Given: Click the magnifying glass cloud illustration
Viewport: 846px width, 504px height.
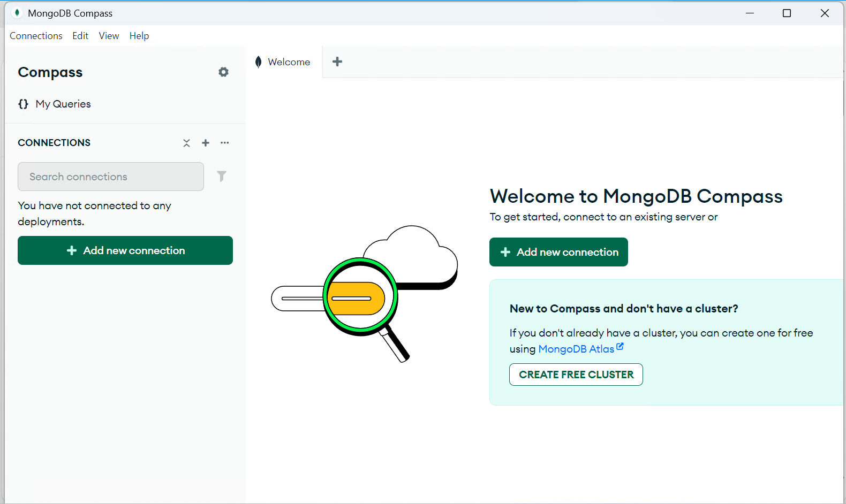Looking at the screenshot, I should tap(365, 294).
